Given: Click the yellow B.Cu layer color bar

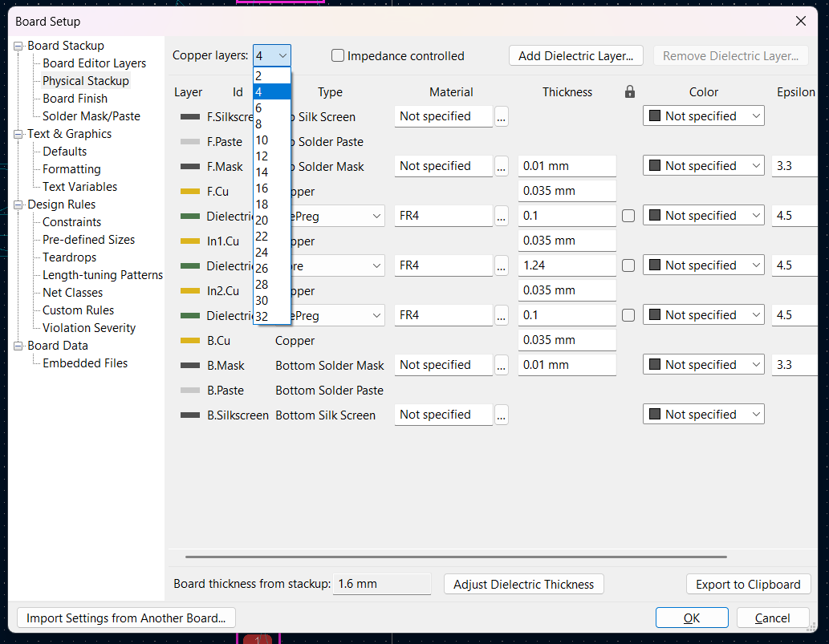Looking at the screenshot, I should coord(190,341).
